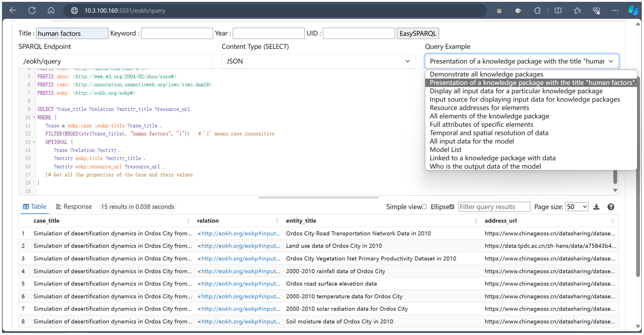Collapse the Query Example dropdown
Image resolution: width=644 pixels, height=335 pixels.
pos(522,61)
